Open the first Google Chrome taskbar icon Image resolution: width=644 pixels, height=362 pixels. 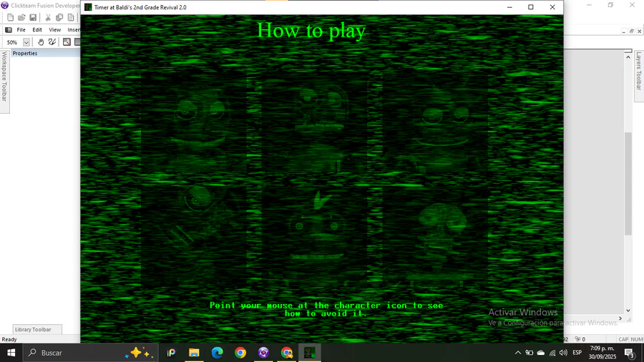240,353
